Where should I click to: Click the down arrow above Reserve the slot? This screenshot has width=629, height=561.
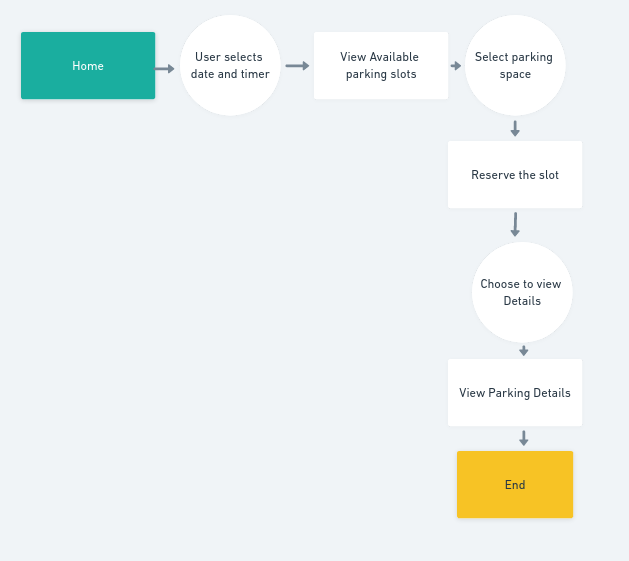tap(515, 129)
